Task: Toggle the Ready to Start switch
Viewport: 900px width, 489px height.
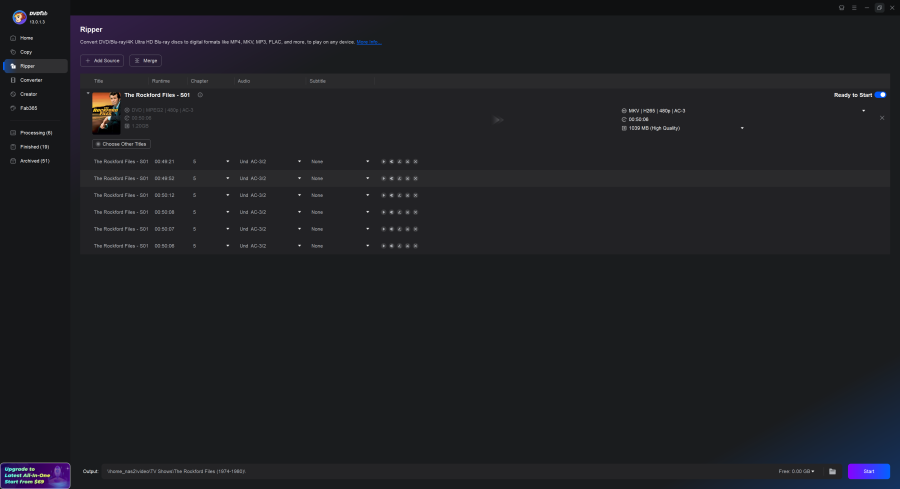Action: (x=880, y=95)
